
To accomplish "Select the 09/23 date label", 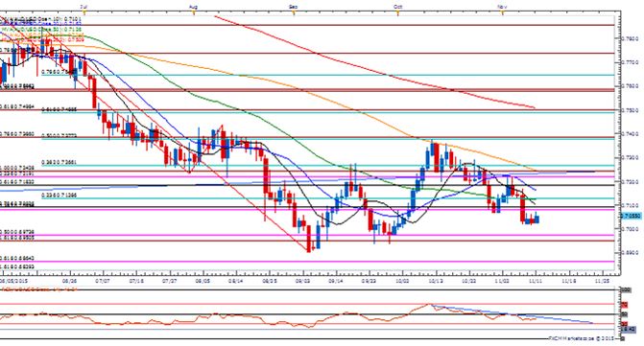I will (370, 281).
